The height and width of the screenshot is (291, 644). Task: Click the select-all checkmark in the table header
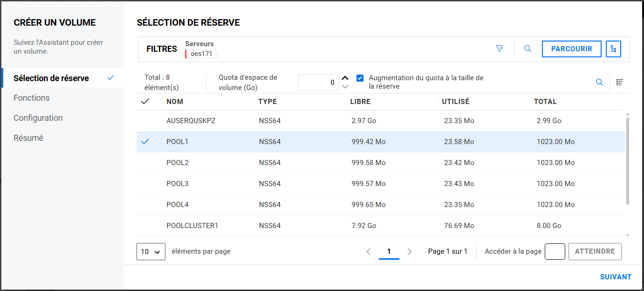point(145,102)
